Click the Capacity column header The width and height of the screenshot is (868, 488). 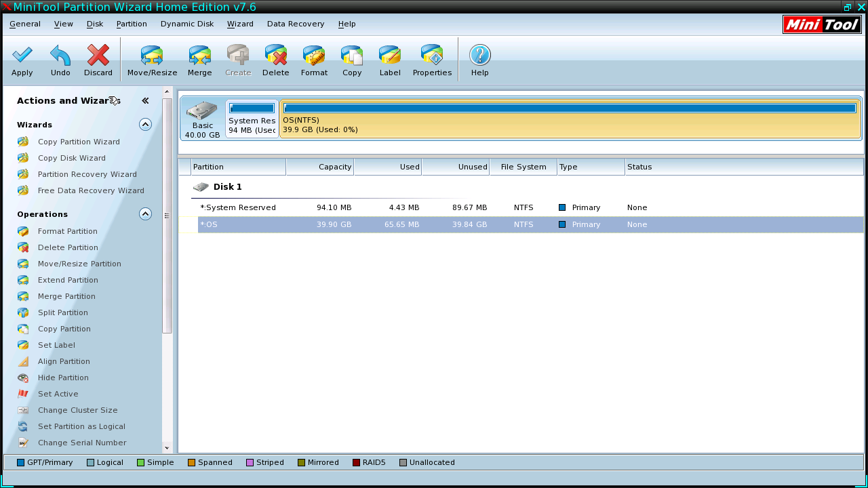pos(320,167)
